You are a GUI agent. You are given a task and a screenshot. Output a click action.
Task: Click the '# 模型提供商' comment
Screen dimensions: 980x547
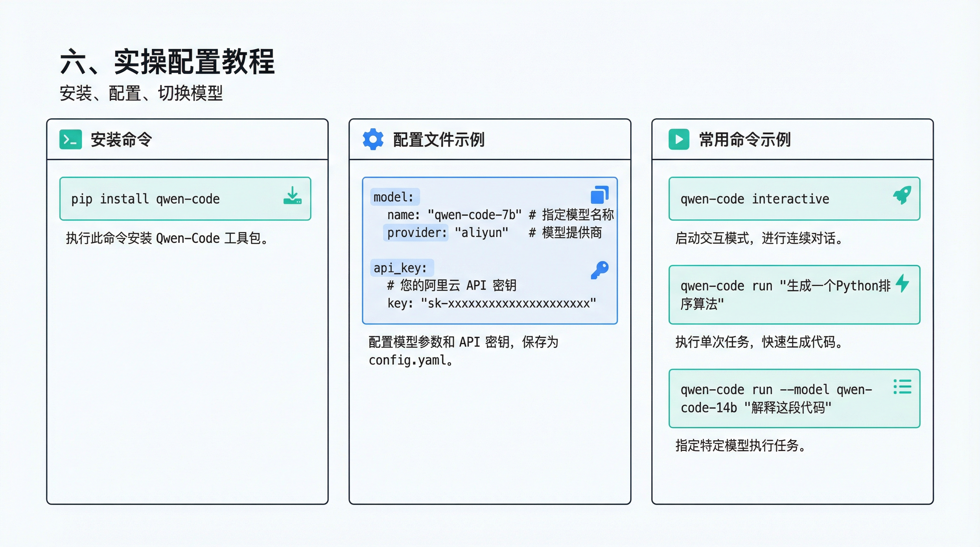point(565,233)
